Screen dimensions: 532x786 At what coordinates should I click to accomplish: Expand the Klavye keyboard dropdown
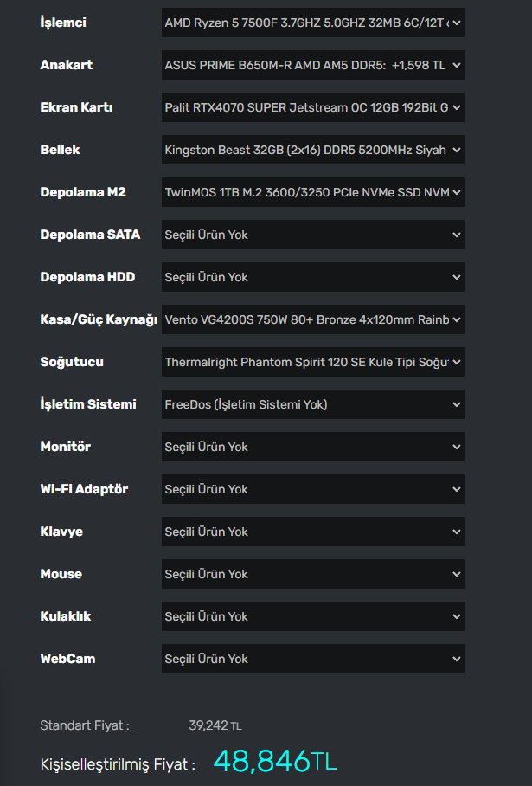312,532
